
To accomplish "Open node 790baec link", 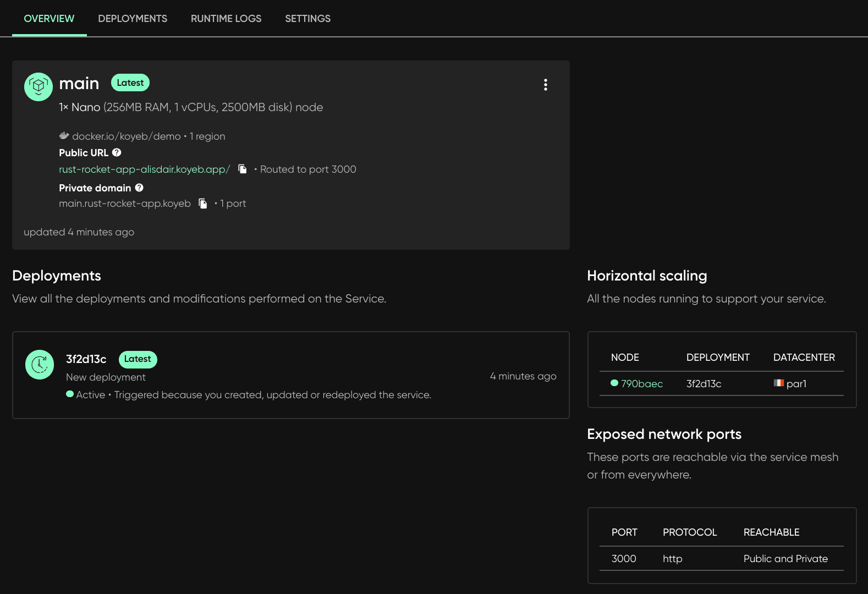I will 641,384.
